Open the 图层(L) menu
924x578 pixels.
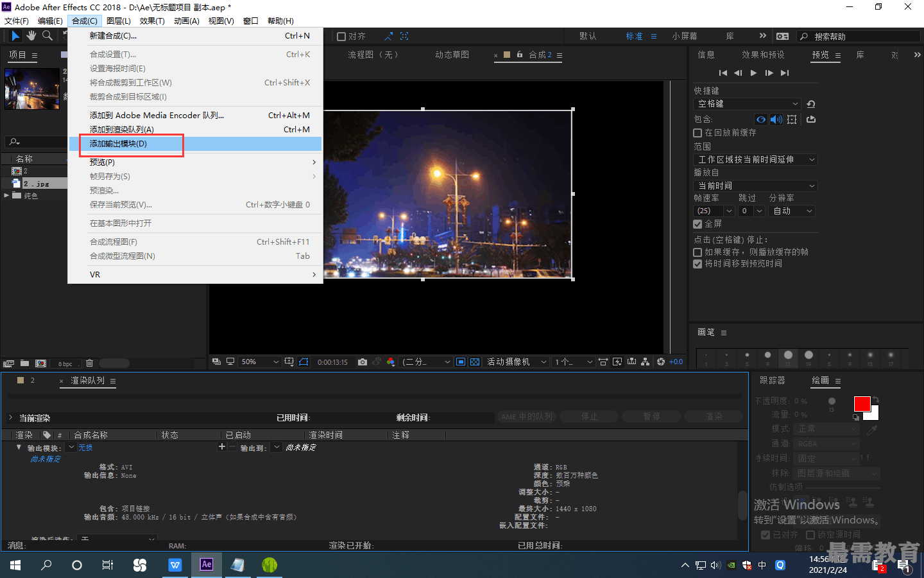point(119,21)
